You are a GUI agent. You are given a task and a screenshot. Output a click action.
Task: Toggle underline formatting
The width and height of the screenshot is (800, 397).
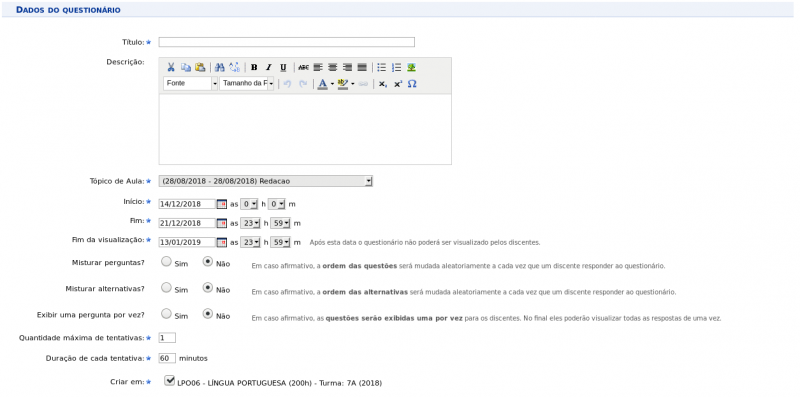click(283, 67)
